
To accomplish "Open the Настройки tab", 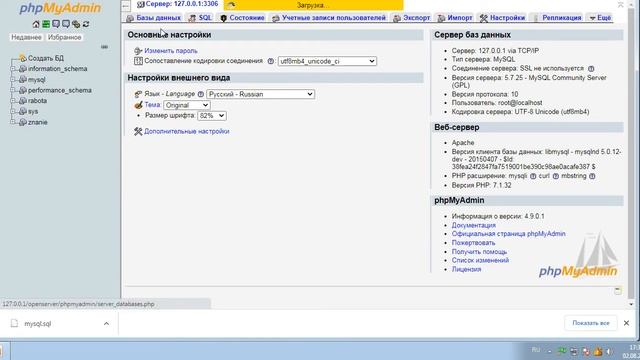I will pyautogui.click(x=502, y=18).
